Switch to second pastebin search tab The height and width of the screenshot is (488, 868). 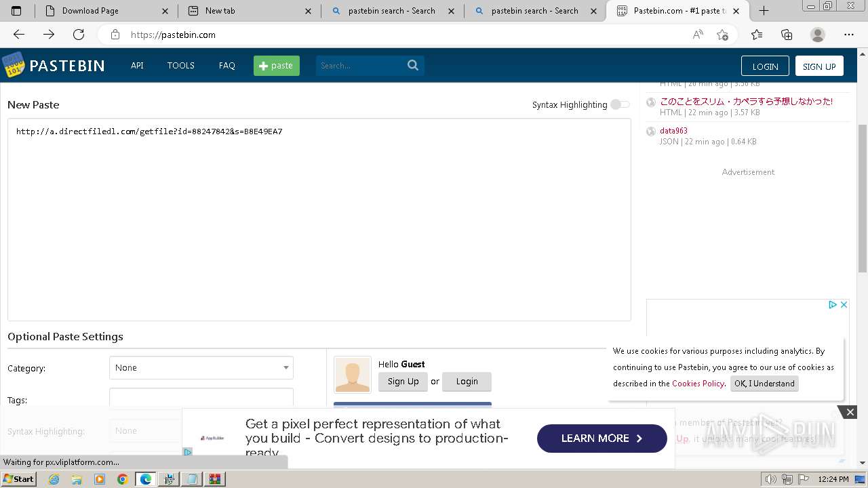(535, 11)
